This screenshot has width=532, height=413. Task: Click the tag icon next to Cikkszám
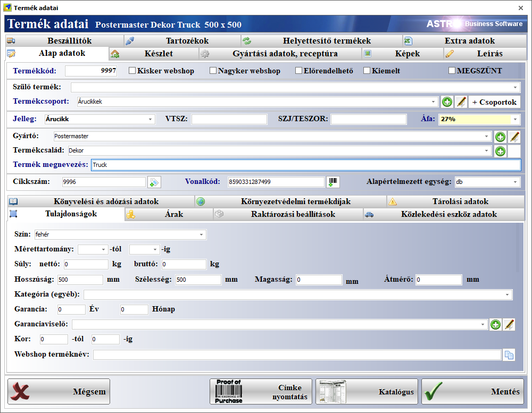pos(154,182)
